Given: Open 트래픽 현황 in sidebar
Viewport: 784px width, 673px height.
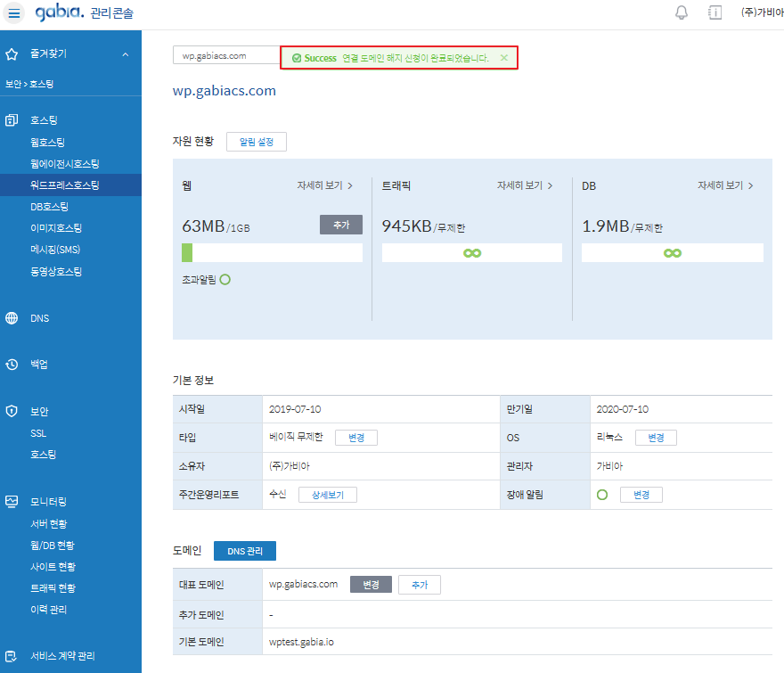Looking at the screenshot, I should point(53,588).
